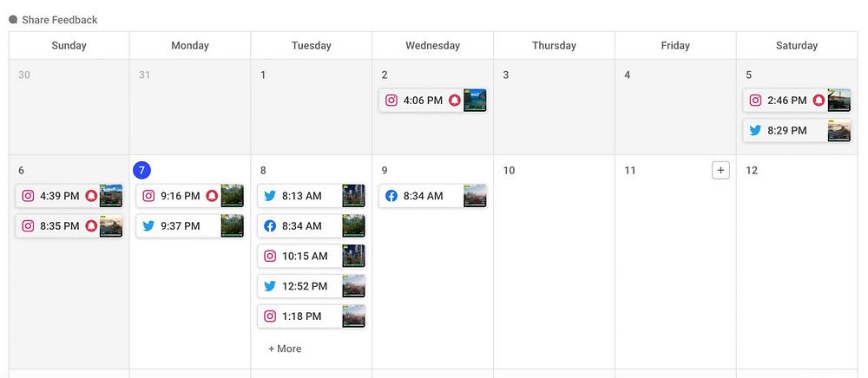Select today's date 7 circle
Screen dimensions: 868x378
[x=141, y=170]
